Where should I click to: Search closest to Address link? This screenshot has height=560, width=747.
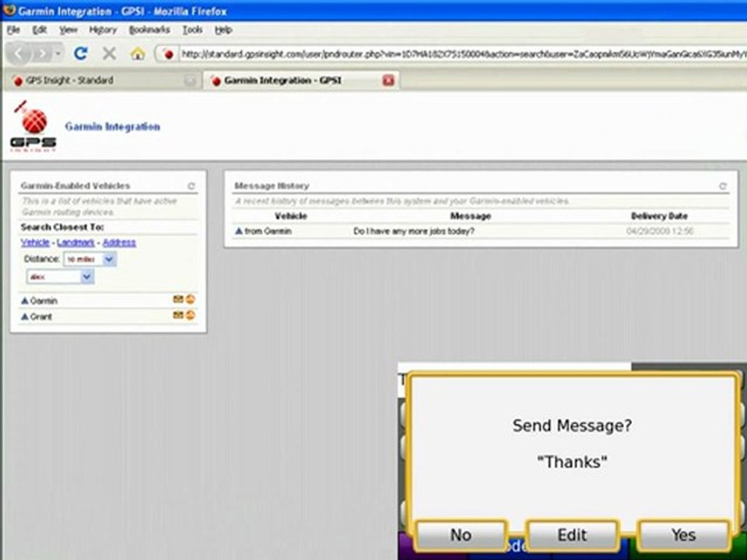click(119, 243)
